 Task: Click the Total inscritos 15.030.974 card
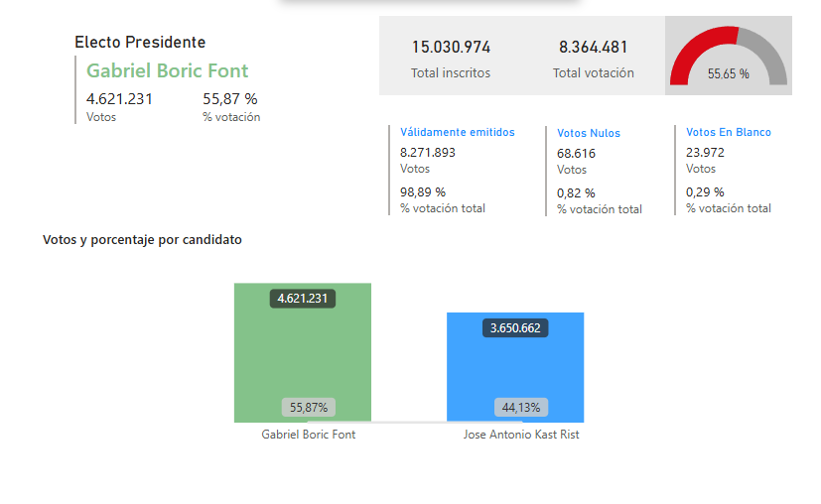[x=451, y=58]
